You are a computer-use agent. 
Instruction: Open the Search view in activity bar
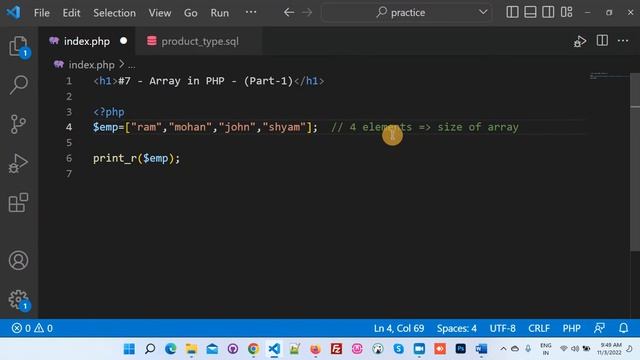(x=18, y=85)
